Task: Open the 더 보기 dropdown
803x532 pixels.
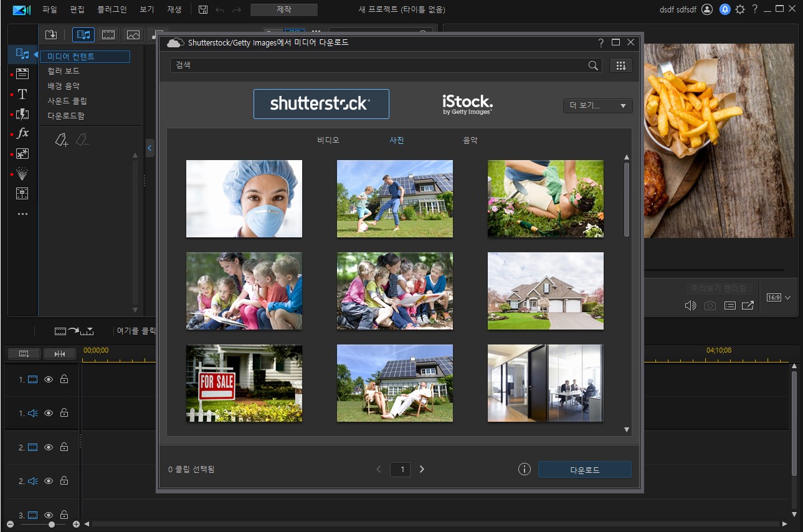Action: (597, 106)
